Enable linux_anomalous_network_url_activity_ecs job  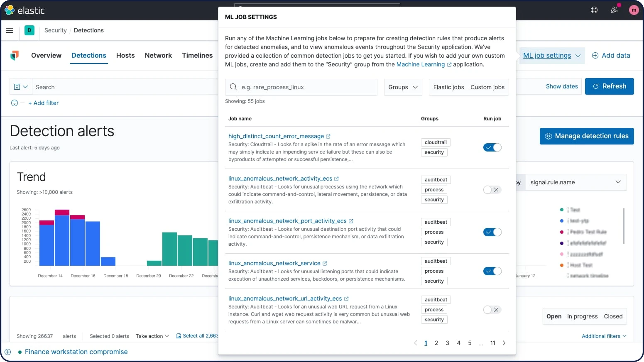492,310
